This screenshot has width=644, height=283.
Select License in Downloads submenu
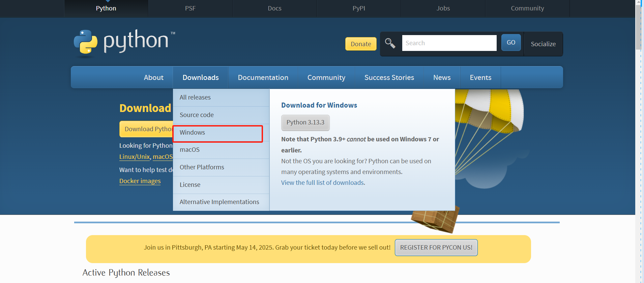pos(221,185)
